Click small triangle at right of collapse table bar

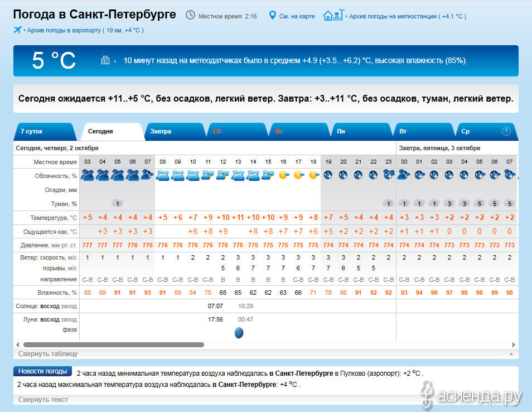(510, 354)
